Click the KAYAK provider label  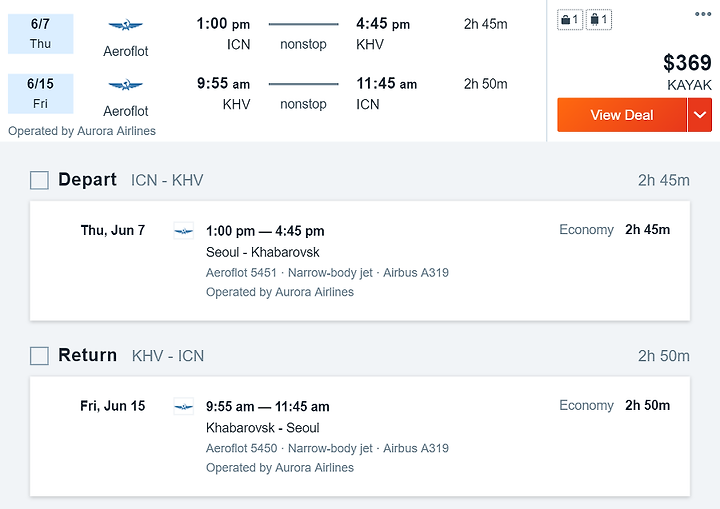[x=689, y=85]
